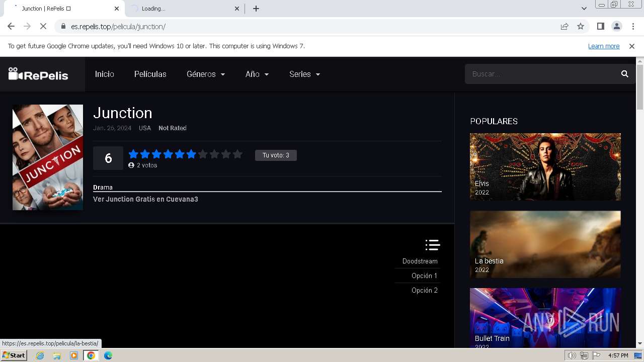Close the Junction RePelis tab
The height and width of the screenshot is (362, 644).
(117, 9)
